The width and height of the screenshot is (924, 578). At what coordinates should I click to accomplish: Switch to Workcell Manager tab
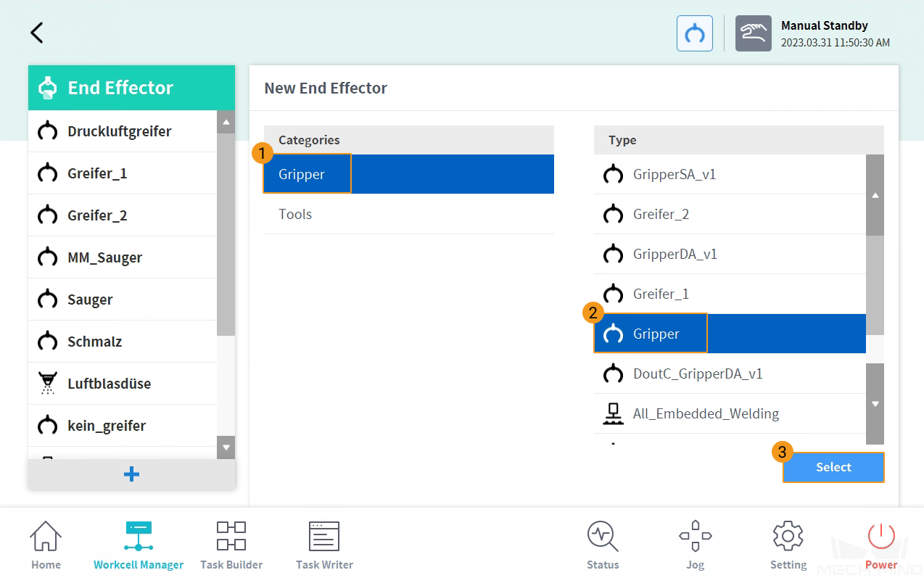[139, 545]
